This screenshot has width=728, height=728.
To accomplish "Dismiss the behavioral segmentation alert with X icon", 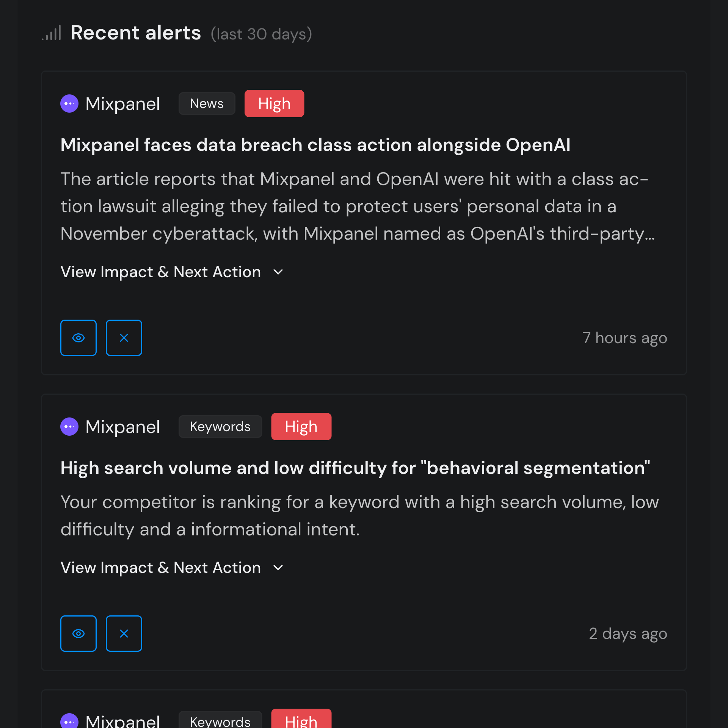I will pyautogui.click(x=124, y=634).
